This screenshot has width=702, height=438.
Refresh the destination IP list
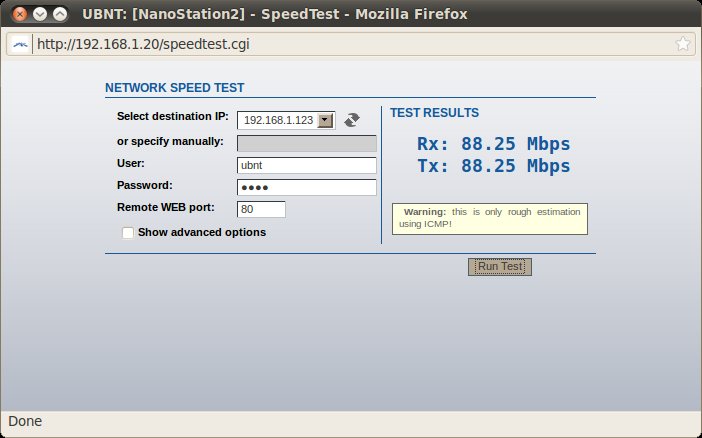coord(351,120)
